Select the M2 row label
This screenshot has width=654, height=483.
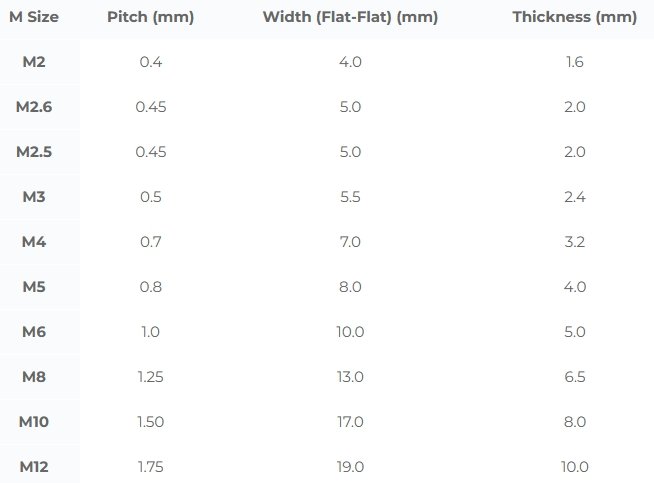pos(34,62)
